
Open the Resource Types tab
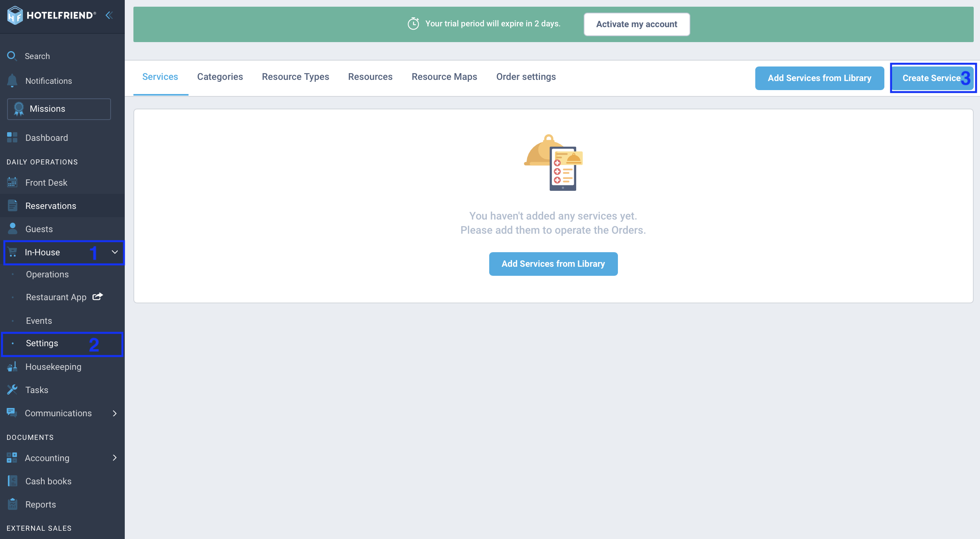[x=296, y=77]
